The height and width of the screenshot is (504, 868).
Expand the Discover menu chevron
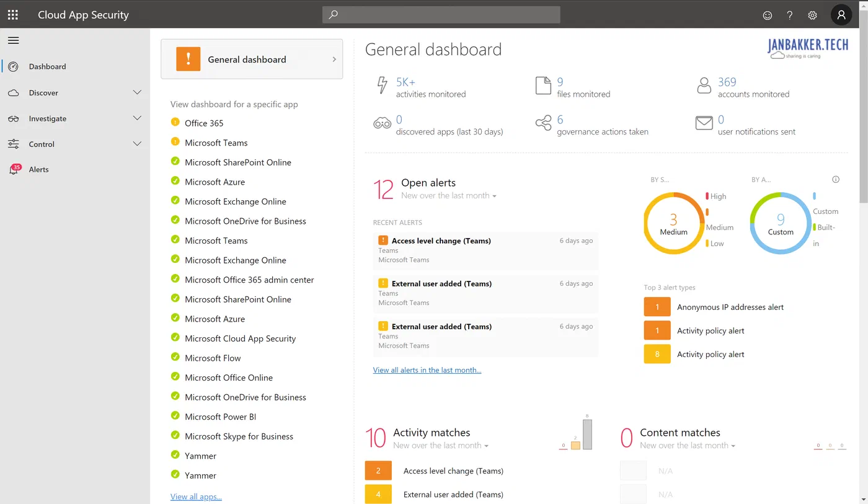pos(138,92)
